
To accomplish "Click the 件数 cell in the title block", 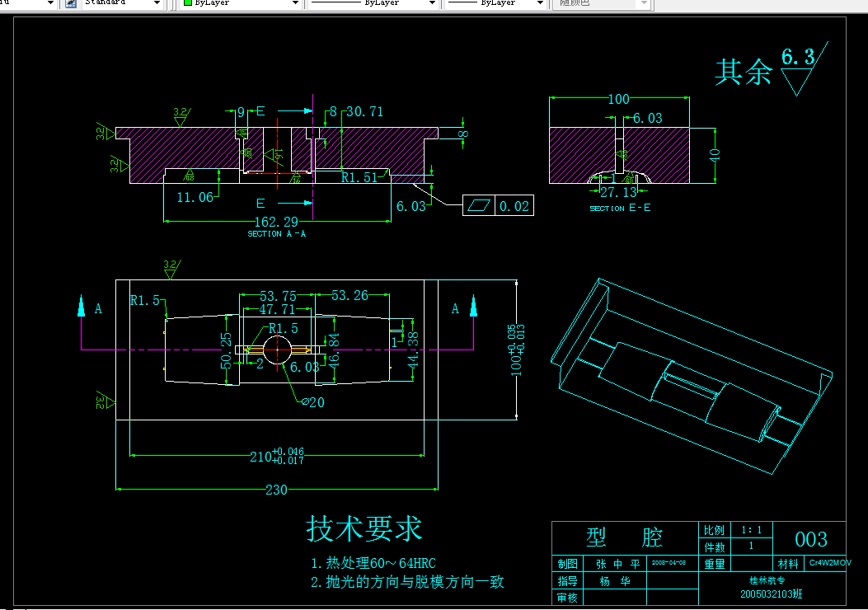I will (714, 547).
